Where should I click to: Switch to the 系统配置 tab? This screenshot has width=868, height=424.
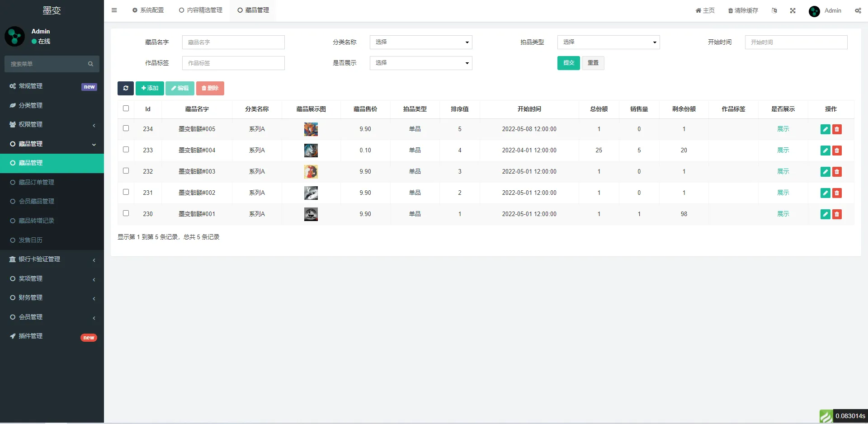click(x=148, y=10)
